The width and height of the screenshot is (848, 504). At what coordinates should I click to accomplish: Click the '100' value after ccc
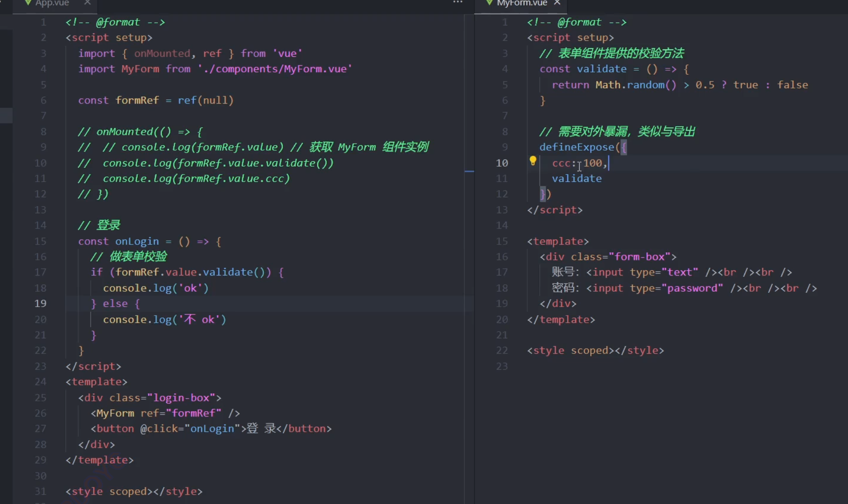pos(592,163)
